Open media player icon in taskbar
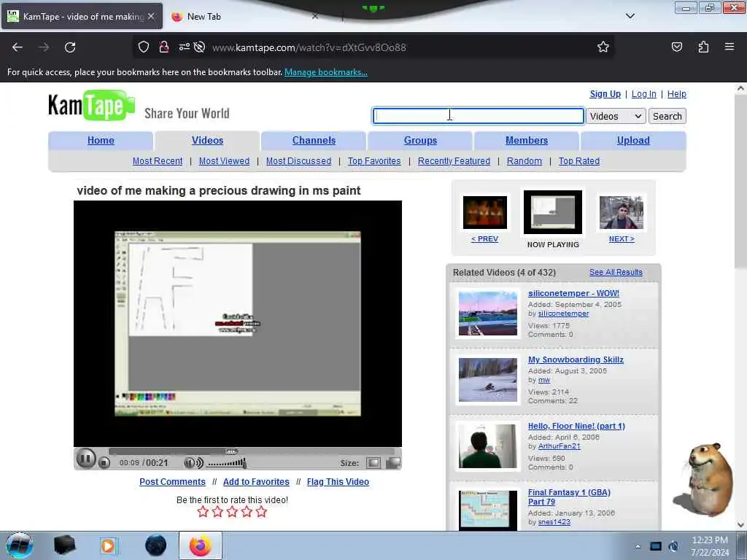This screenshot has height=560, width=747. [x=108, y=545]
